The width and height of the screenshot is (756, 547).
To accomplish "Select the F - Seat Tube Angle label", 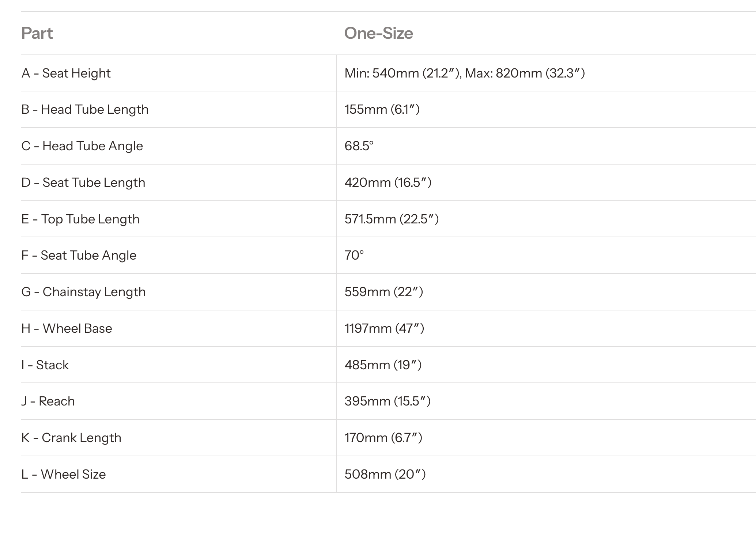I will coord(79,255).
